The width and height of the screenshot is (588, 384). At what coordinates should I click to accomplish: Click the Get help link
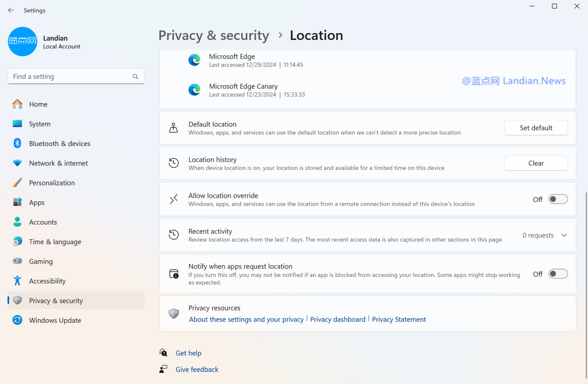[188, 353]
